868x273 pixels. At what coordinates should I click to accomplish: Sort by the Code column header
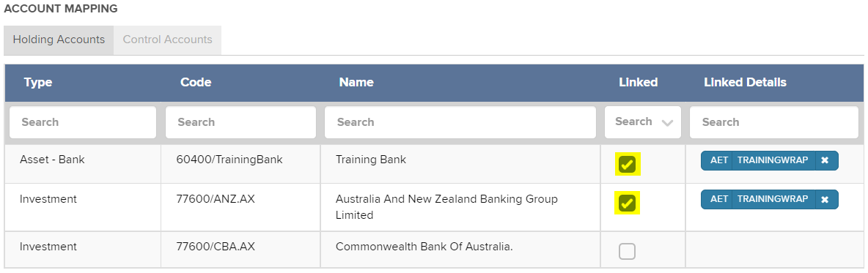pos(196,83)
